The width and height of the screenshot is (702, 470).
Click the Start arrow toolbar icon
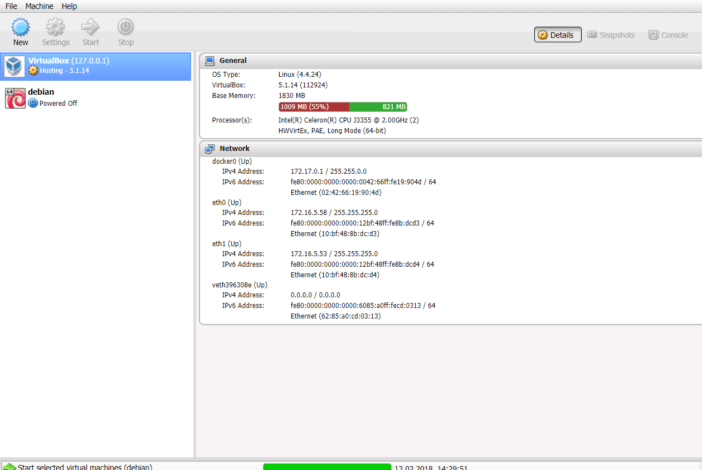pyautogui.click(x=90, y=27)
